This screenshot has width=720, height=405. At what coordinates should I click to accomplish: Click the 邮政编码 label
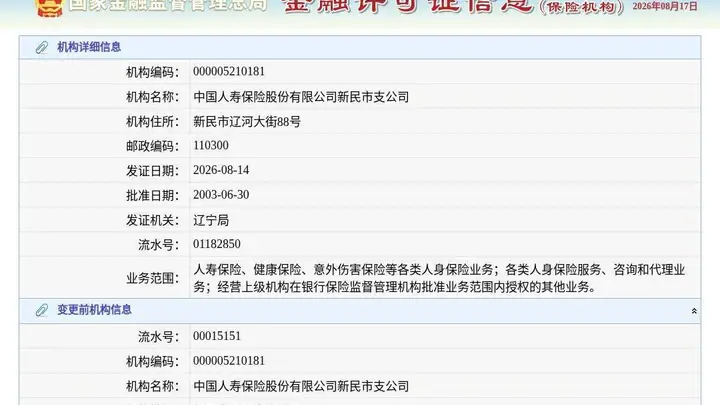(152, 146)
